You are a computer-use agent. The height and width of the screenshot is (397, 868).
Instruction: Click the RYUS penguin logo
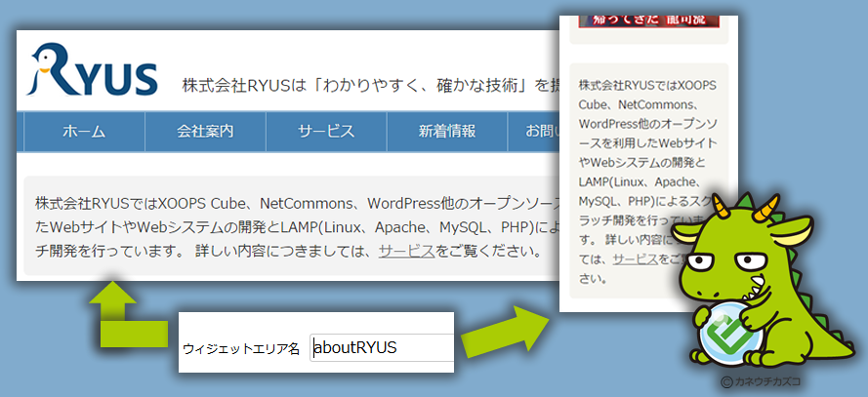[92, 69]
